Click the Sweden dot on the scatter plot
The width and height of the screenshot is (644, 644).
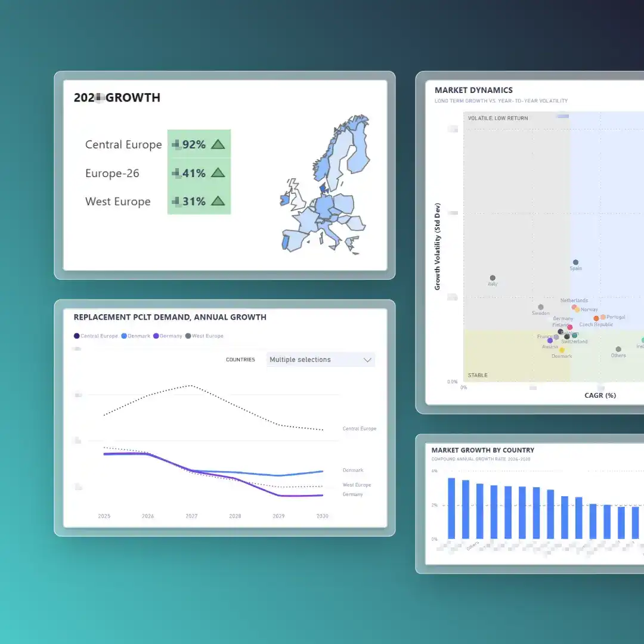541,307
